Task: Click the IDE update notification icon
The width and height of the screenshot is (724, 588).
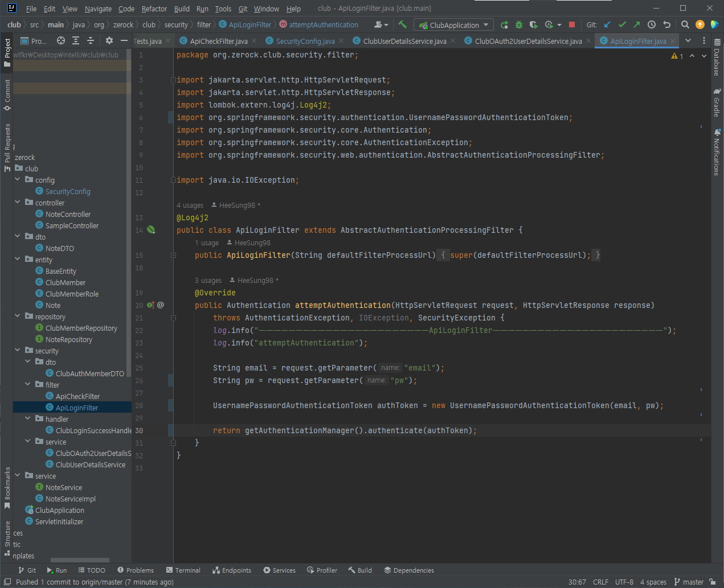Action: point(700,24)
